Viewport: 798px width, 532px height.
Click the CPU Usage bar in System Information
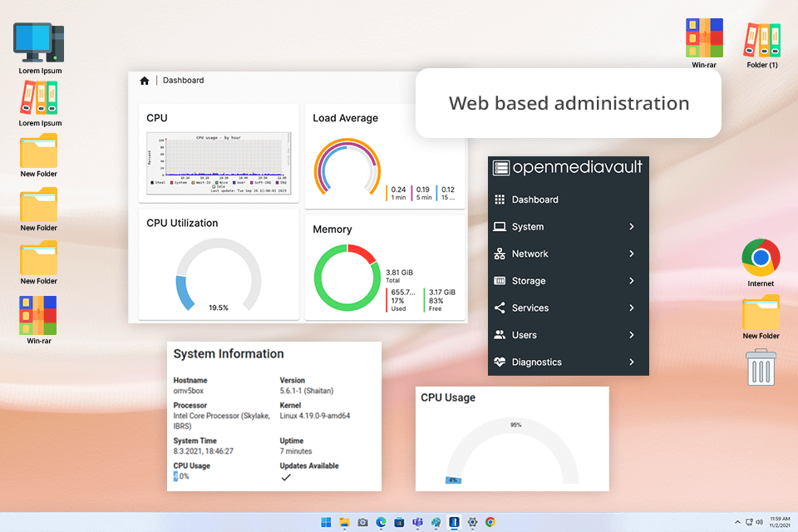coord(175,476)
